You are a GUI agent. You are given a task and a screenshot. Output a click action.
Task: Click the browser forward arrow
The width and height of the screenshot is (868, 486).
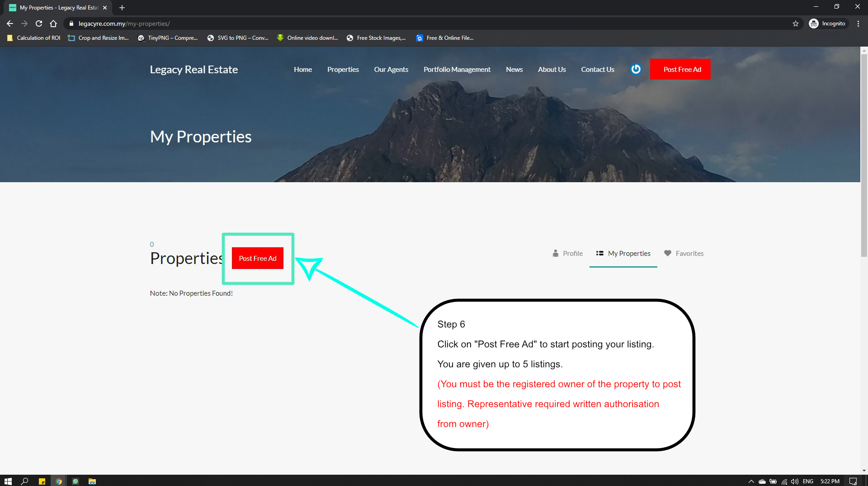point(24,24)
